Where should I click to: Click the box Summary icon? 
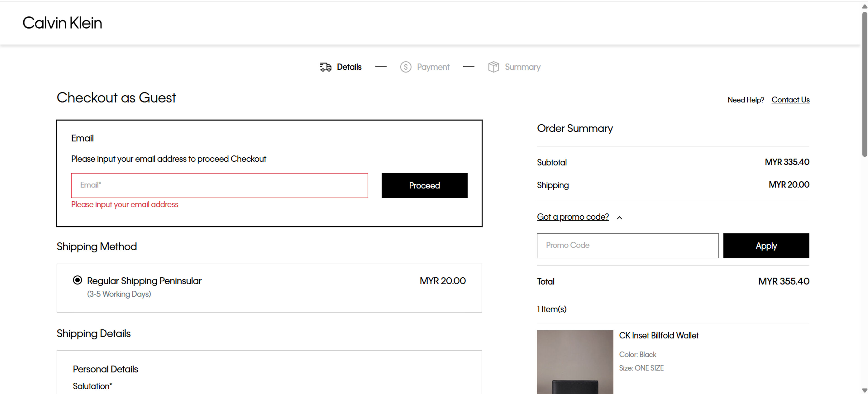493,67
